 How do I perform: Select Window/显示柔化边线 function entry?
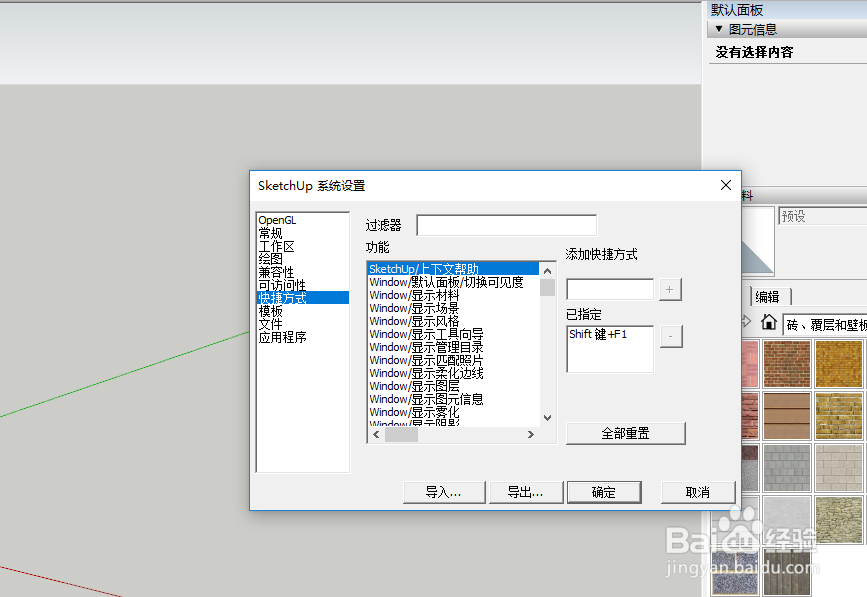point(426,373)
